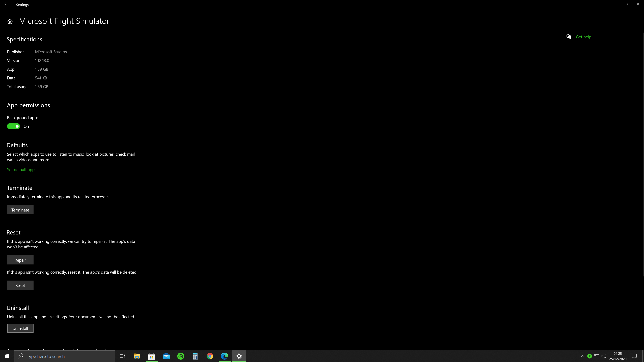The image size is (644, 362).
Task: Open the green circular app in taskbar
Action: coord(181,356)
